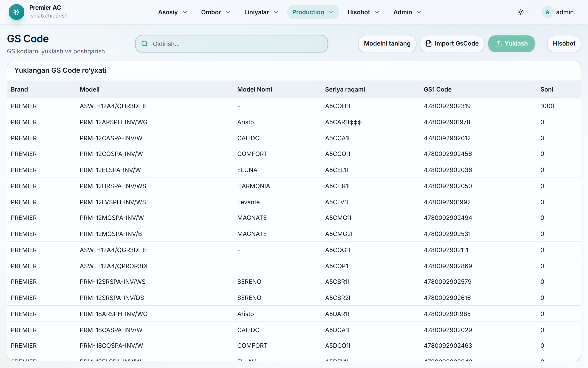Click the Import GsCode button
The width and height of the screenshot is (588, 368).
click(452, 43)
